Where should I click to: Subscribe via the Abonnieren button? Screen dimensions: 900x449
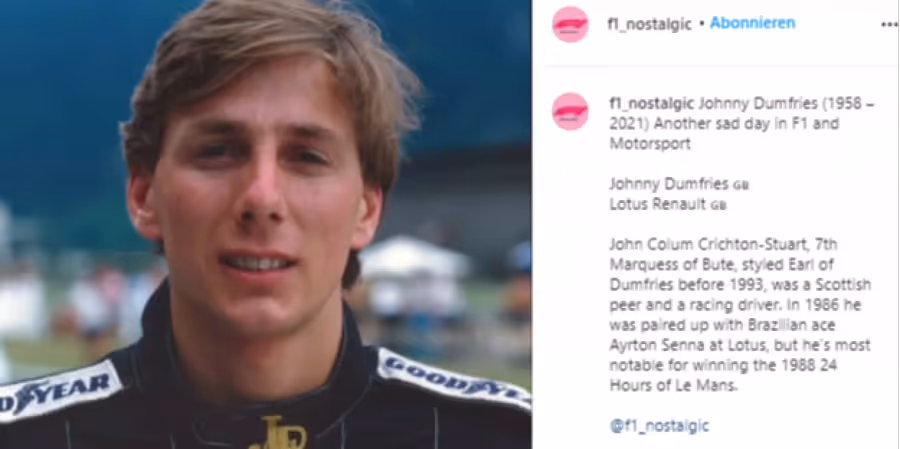pyautogui.click(x=752, y=23)
